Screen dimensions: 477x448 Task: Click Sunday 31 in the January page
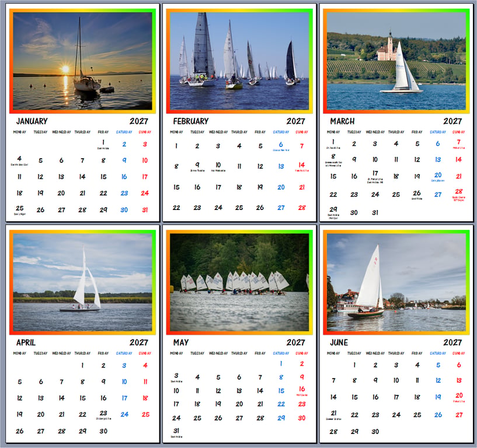coord(145,210)
